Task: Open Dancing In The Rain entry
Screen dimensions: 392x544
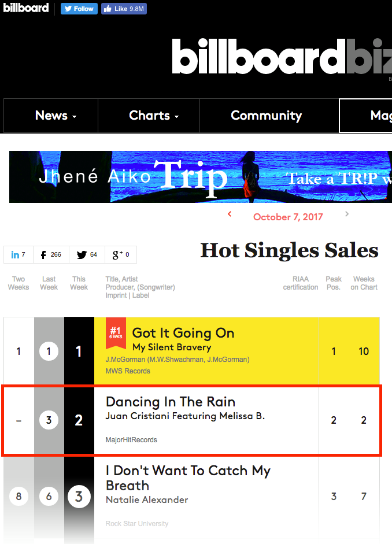Action: pos(171,402)
